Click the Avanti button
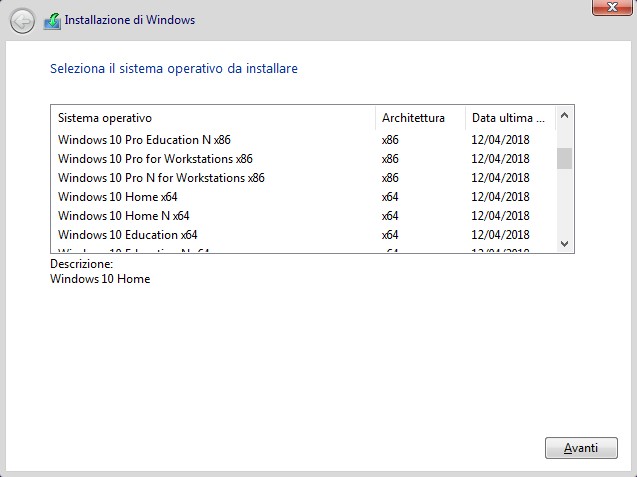Screen dimensions: 637x477 coord(581,448)
